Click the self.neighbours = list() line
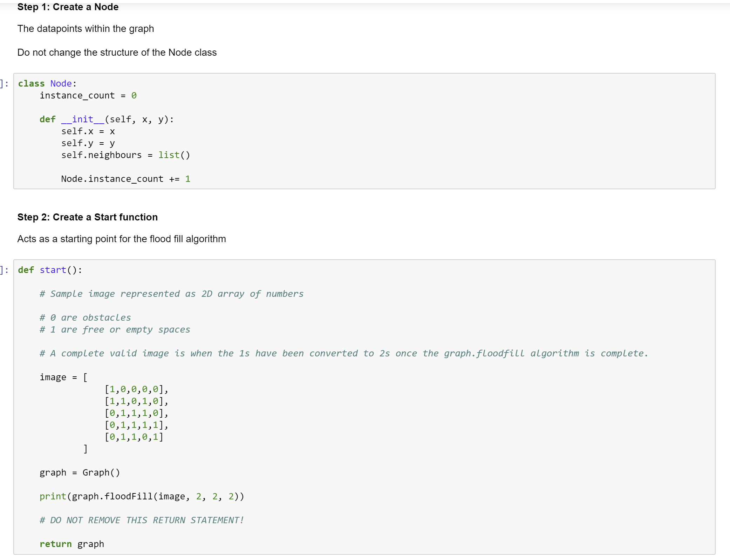Viewport: 730px width, 560px height. (x=125, y=155)
